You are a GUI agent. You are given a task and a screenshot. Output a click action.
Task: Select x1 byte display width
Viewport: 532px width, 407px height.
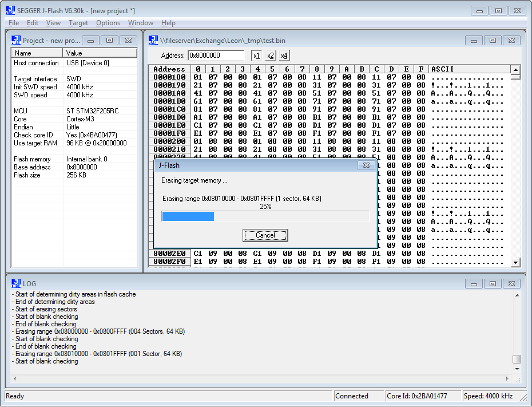pos(256,56)
